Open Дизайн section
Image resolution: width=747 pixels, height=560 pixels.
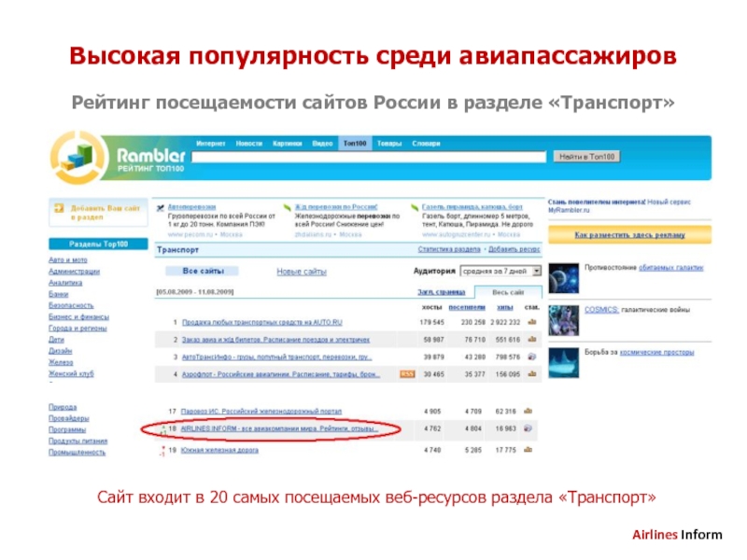click(x=61, y=351)
